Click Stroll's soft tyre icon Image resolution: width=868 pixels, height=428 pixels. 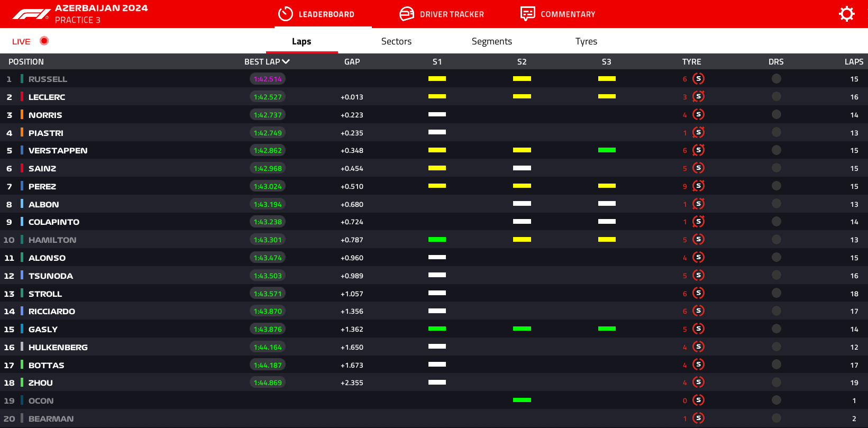point(699,294)
